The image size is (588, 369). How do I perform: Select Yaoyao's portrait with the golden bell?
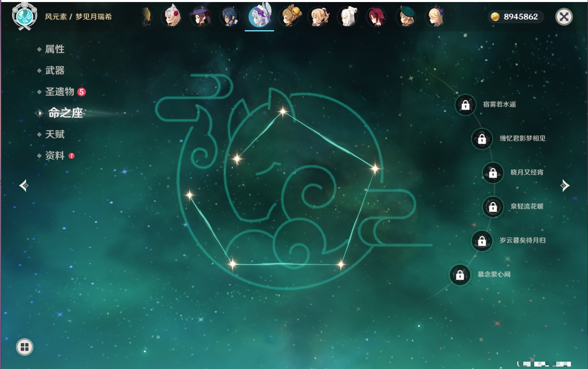coord(290,17)
